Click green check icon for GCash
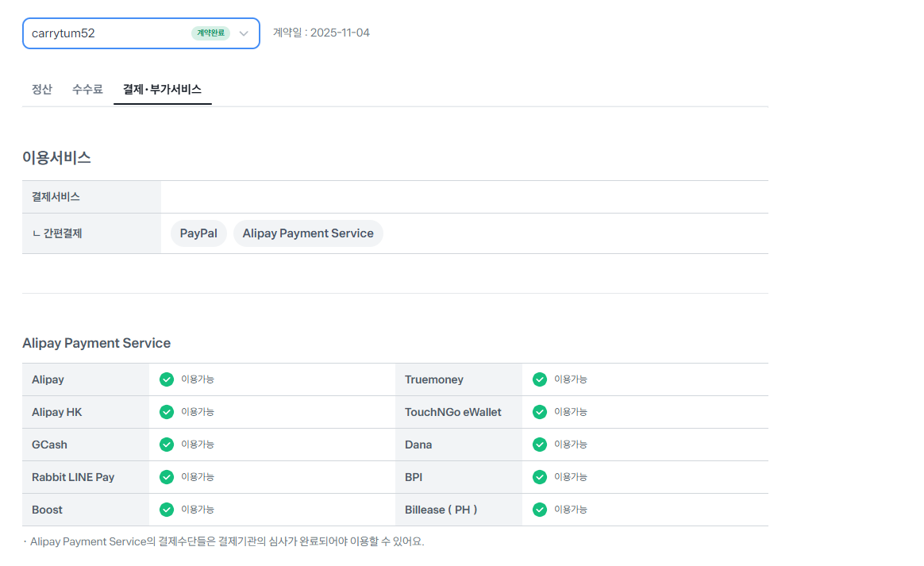924x566 pixels. point(167,444)
